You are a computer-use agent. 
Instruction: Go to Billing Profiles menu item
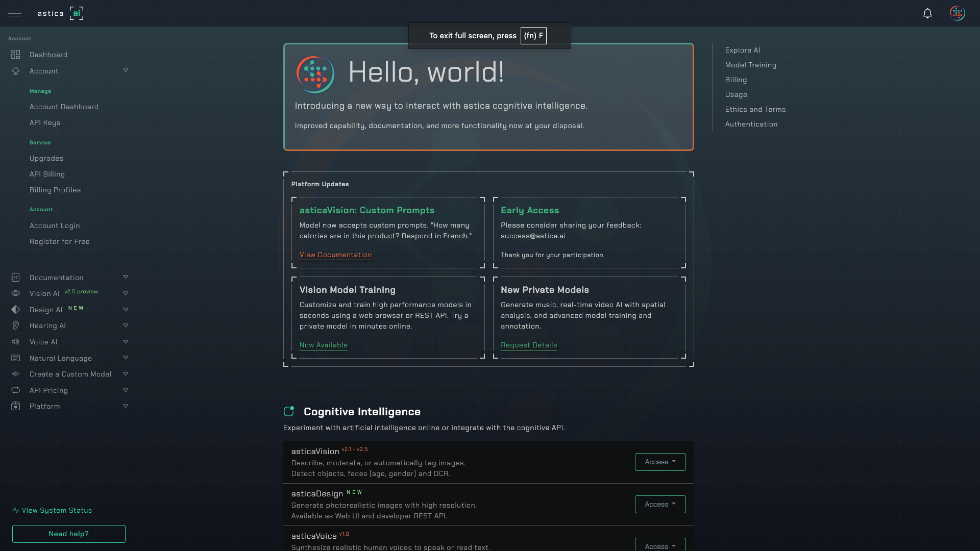point(55,190)
